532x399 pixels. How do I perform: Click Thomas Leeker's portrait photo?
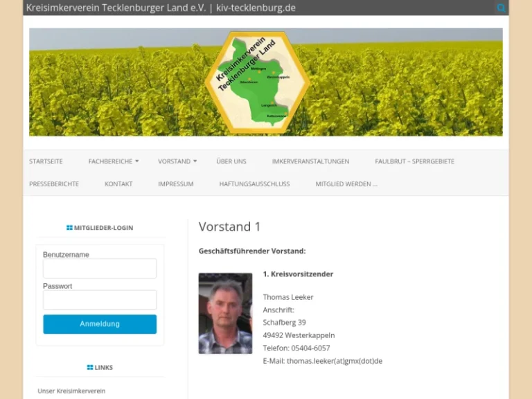tap(225, 314)
